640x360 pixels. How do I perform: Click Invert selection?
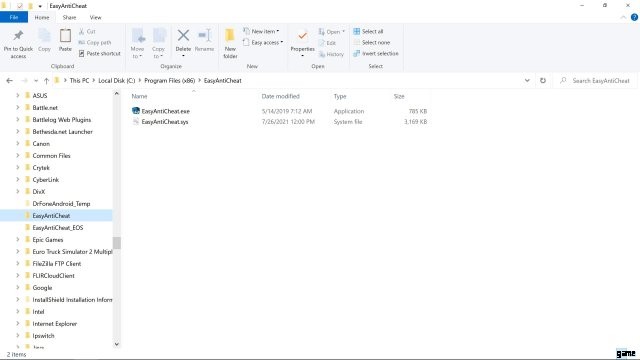[x=376, y=53]
